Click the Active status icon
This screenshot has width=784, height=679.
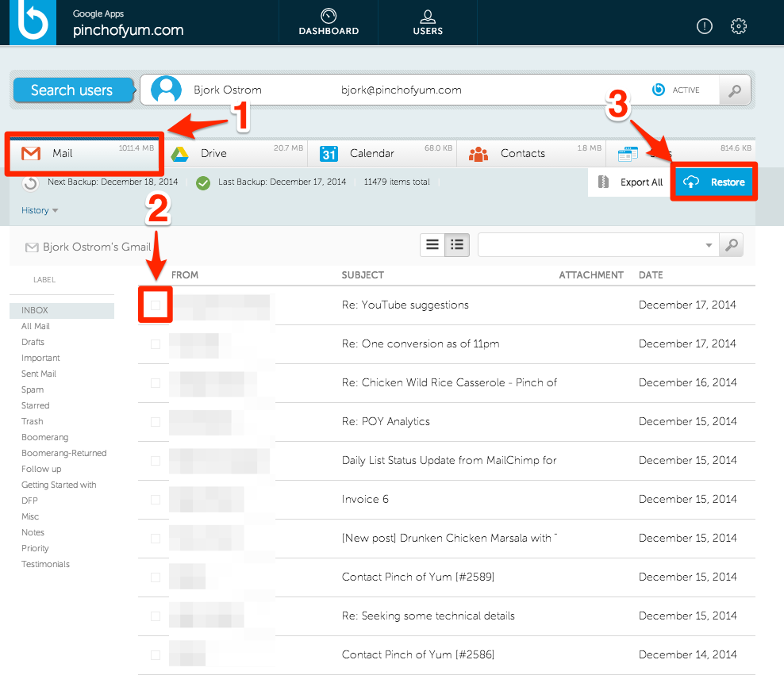tap(658, 90)
